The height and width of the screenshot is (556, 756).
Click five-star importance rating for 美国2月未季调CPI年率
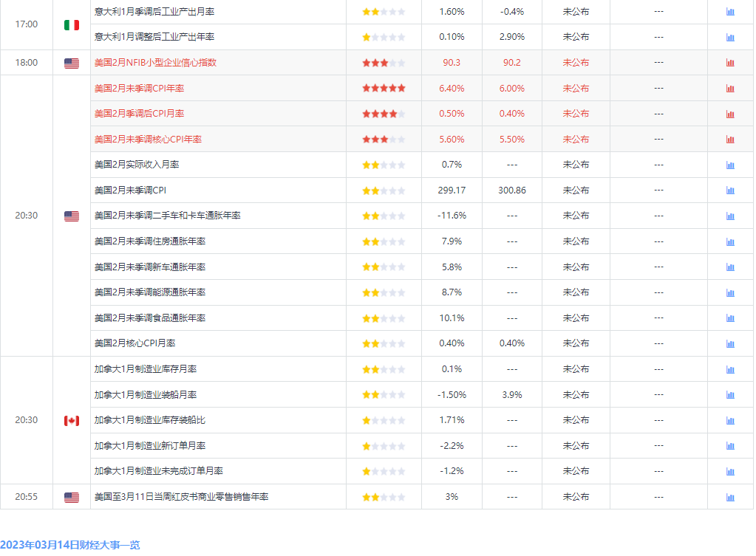point(384,88)
